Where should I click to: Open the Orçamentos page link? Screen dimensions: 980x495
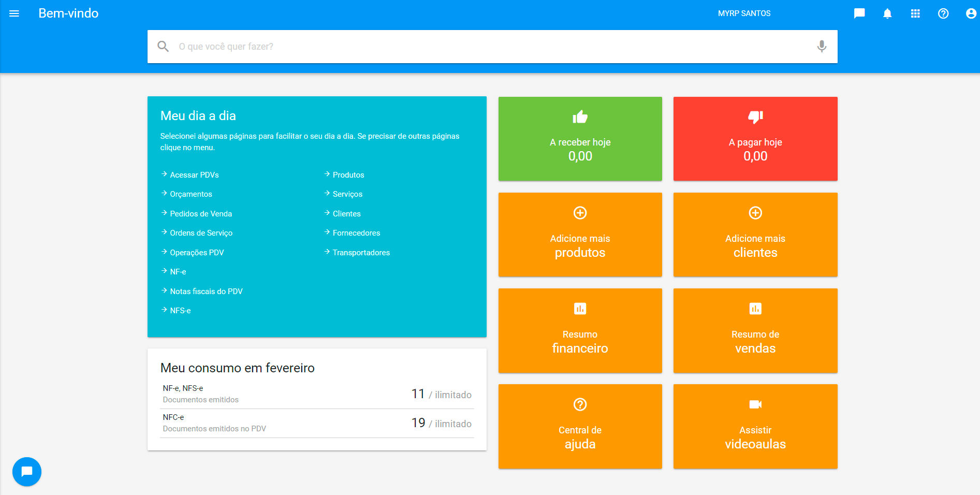pyautogui.click(x=191, y=194)
